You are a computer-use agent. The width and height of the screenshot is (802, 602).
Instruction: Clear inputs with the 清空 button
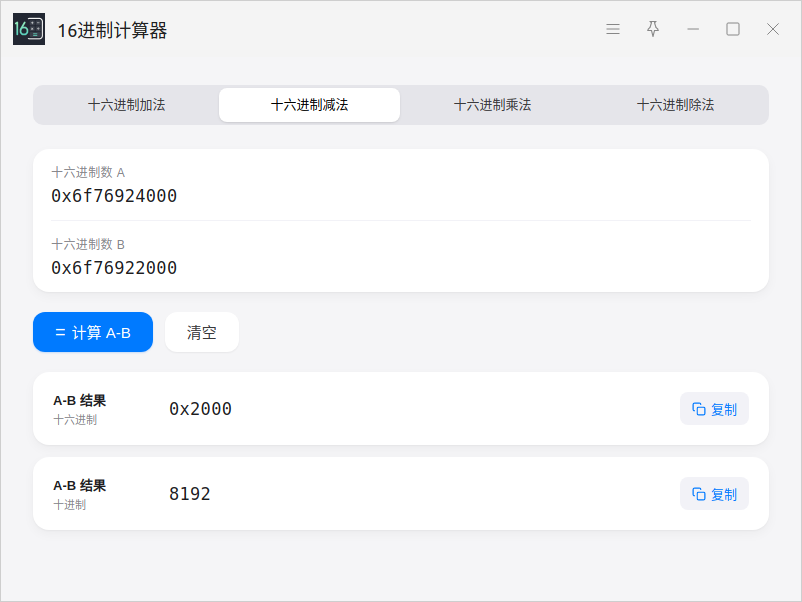pyautogui.click(x=202, y=332)
